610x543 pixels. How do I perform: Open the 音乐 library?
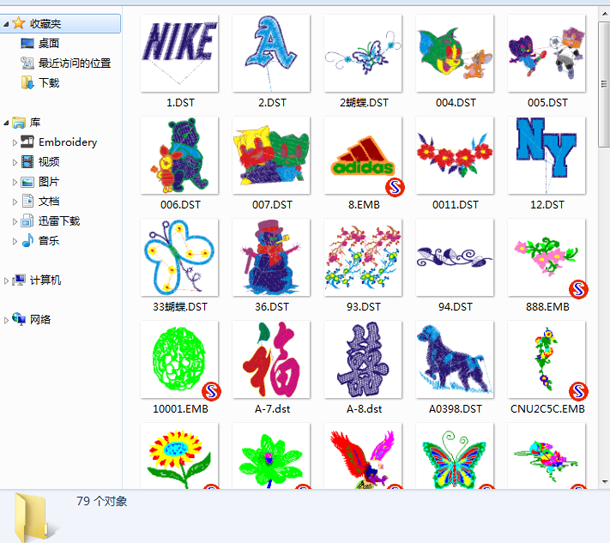pos(49,241)
